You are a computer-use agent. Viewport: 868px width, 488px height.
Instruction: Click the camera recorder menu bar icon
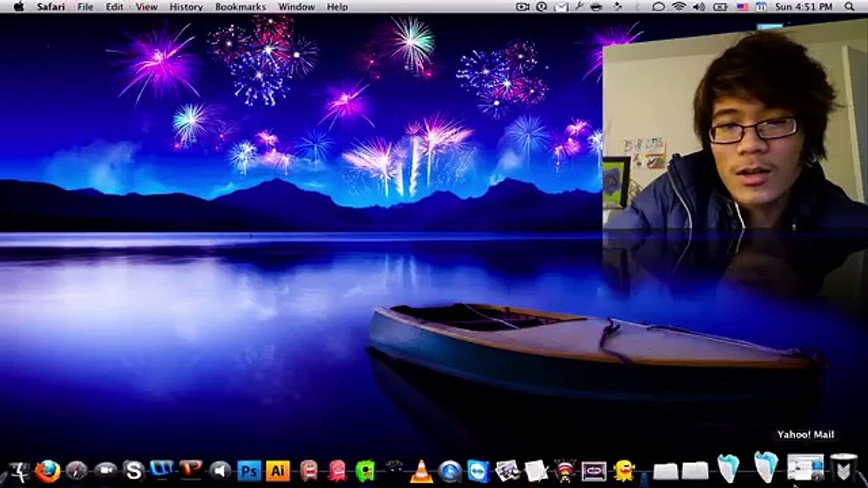523,7
